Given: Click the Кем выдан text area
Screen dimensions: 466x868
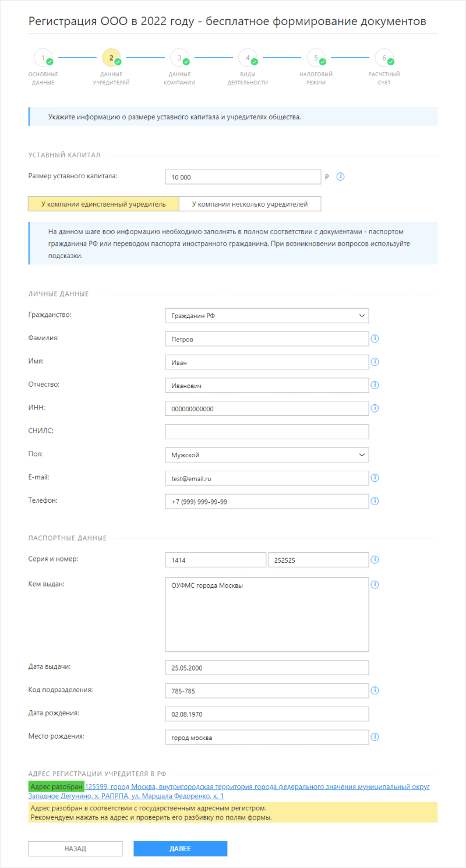Looking at the screenshot, I should click(x=267, y=614).
